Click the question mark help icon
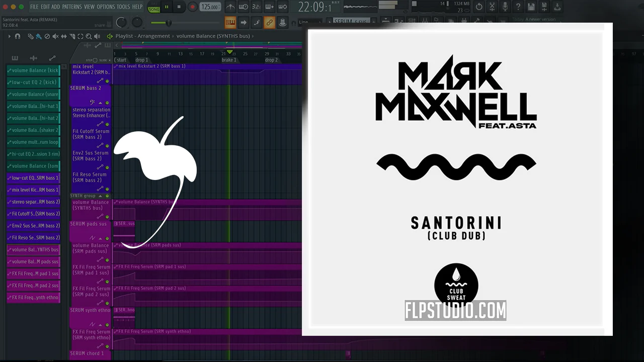Image resolution: width=644 pixels, height=362 pixels. (x=518, y=7)
